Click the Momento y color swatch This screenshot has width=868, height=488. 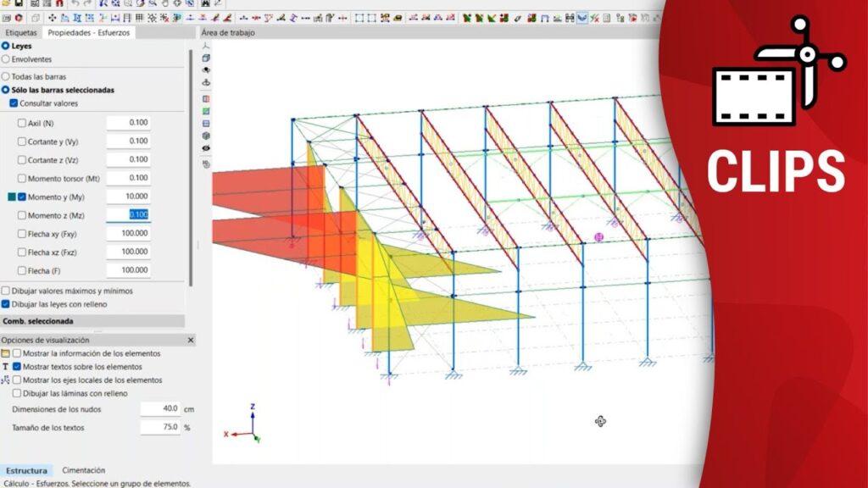(11, 197)
